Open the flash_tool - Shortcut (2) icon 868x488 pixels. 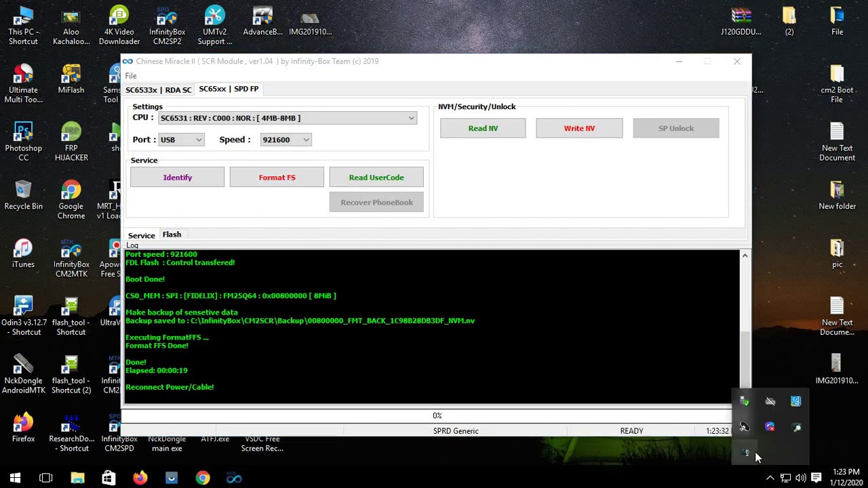tap(71, 375)
